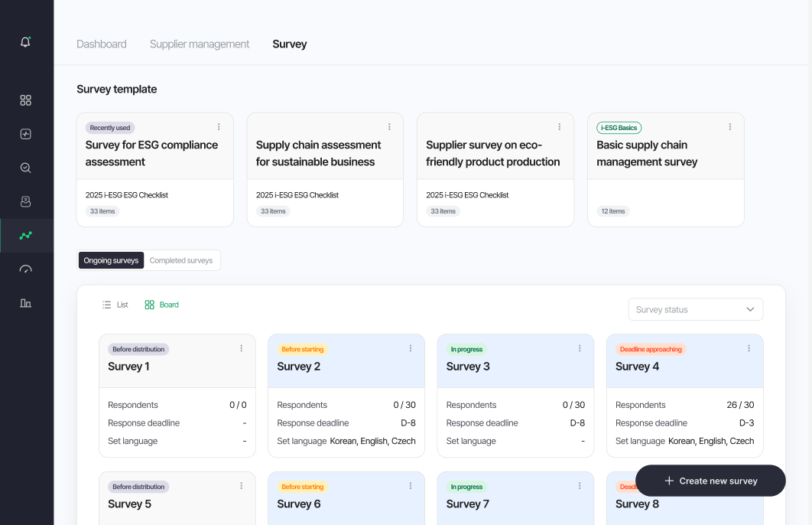Show Completed surveys
The image size is (812, 525).
point(181,260)
